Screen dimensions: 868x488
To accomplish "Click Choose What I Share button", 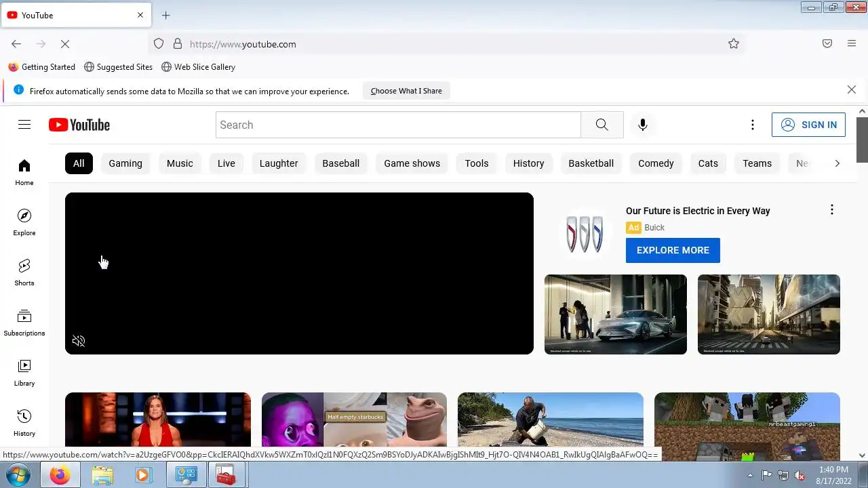I will click(x=406, y=91).
